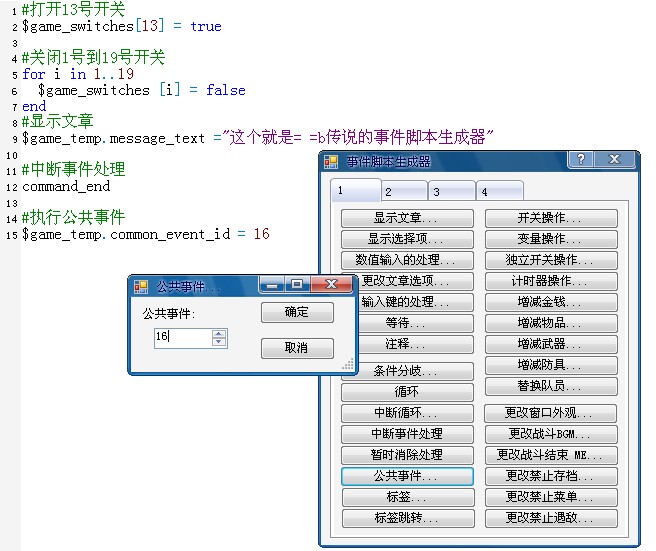Open the 独立开关操作 command

(x=551, y=260)
